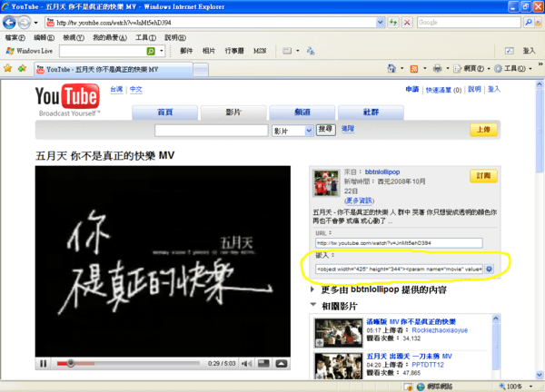Viewport: 545px width, 392px height.
Task: Click the Print icon
Action: tap(437, 68)
